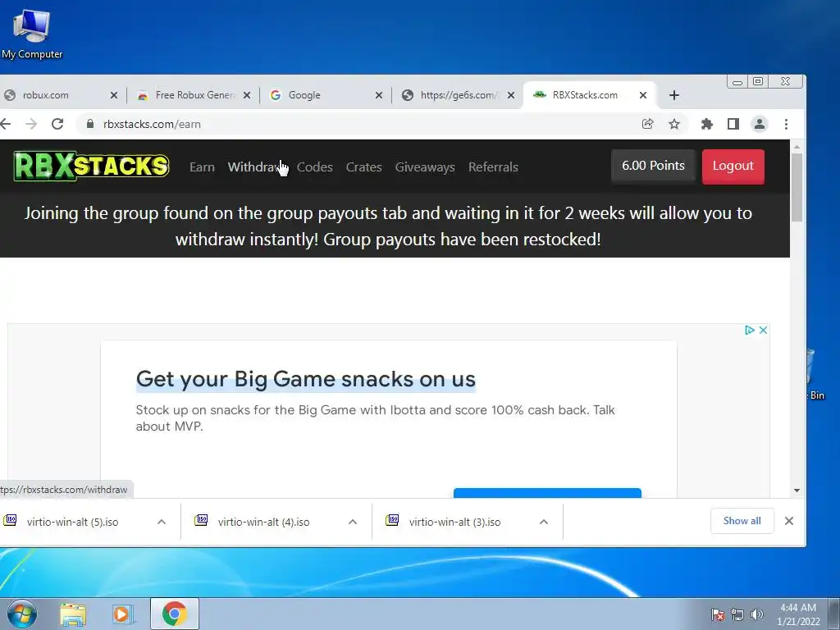Open Action Center flag icon

pyautogui.click(x=718, y=614)
